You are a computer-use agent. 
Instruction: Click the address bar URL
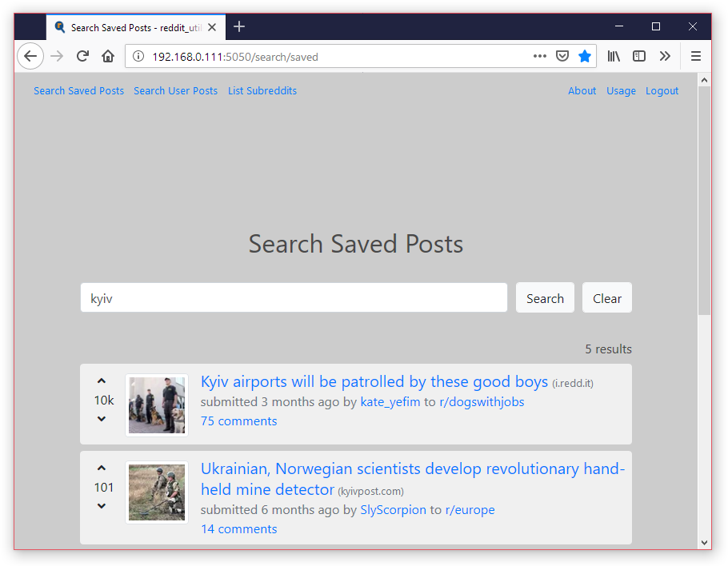tap(235, 57)
